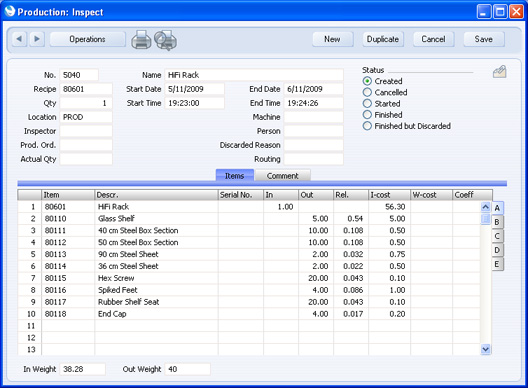Click the Duplicate button

coord(383,39)
